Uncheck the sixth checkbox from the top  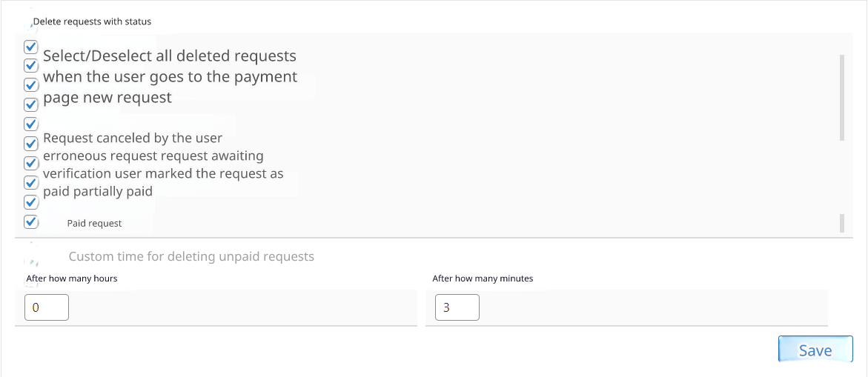click(31, 143)
